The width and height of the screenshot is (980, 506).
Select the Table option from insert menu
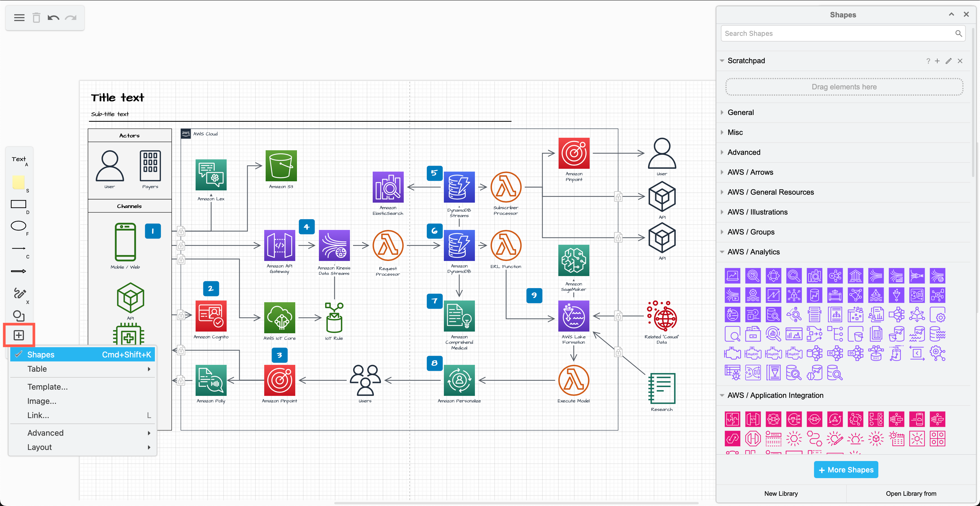click(36, 369)
